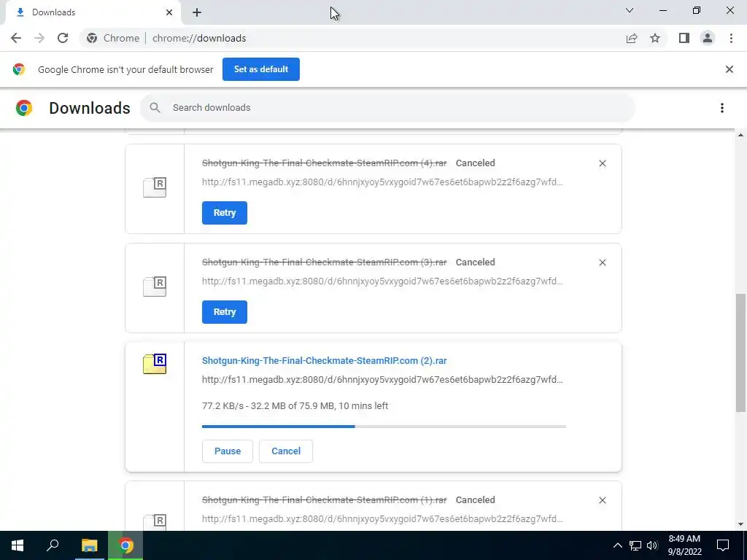Open Windows taskbar search
Screen dimensions: 747x560
[x=53, y=545]
